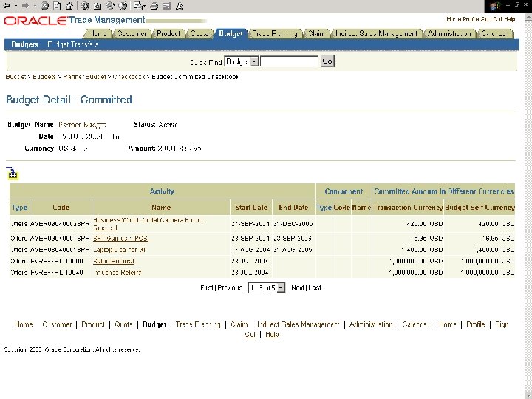Click the footer Product link

pyautogui.click(x=93, y=324)
